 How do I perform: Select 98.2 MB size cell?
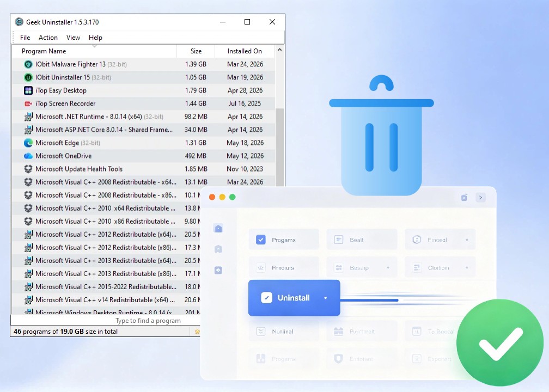[196, 117]
